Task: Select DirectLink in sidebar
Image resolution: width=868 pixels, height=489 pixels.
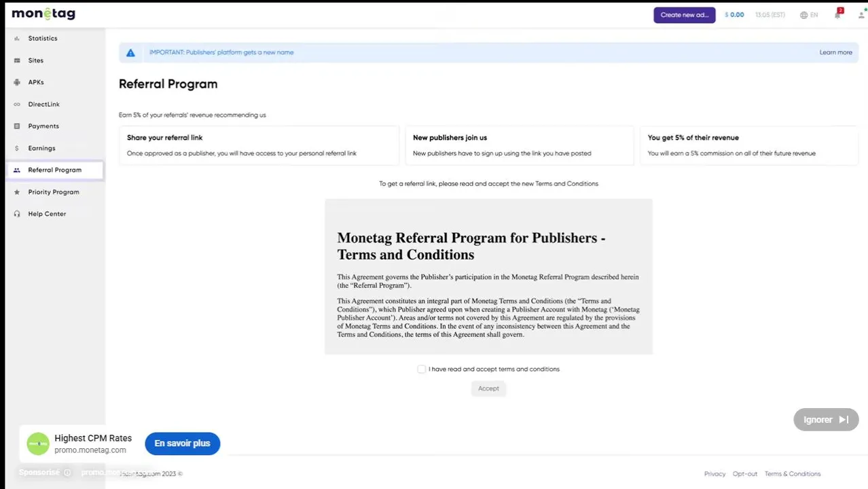Action: 44,105
